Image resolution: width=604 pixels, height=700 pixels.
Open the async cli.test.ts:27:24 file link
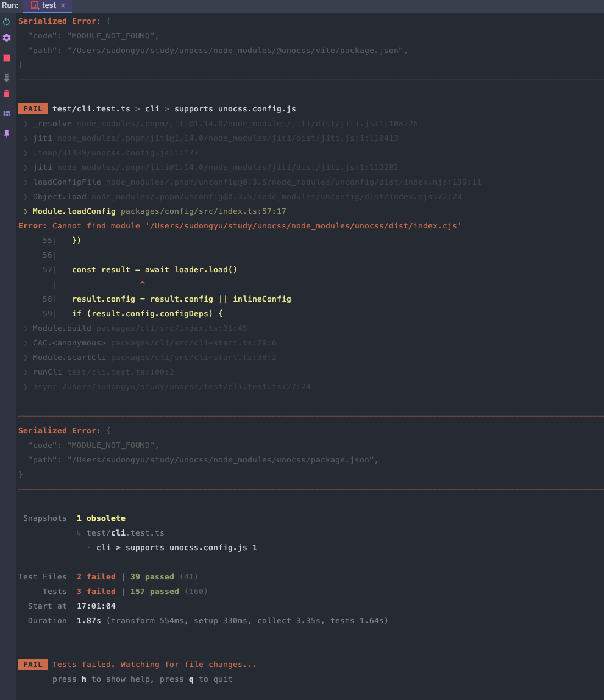point(187,387)
